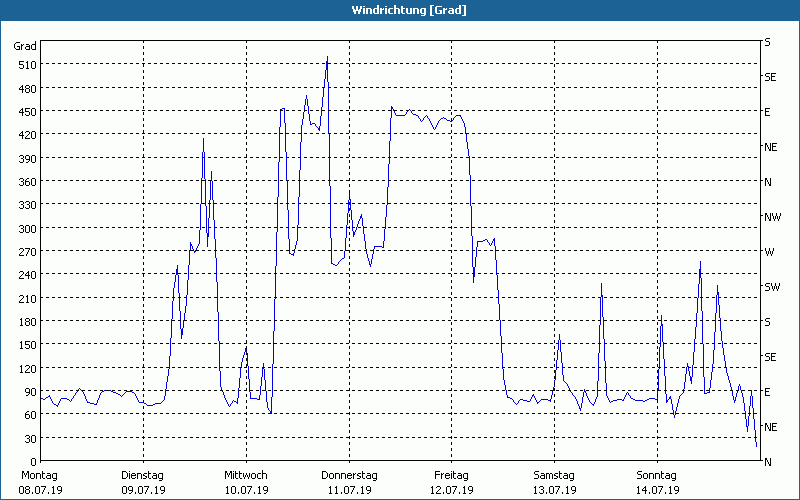Select the 510 value on the left axis
Screen dimensions: 800x500
click(x=25, y=65)
